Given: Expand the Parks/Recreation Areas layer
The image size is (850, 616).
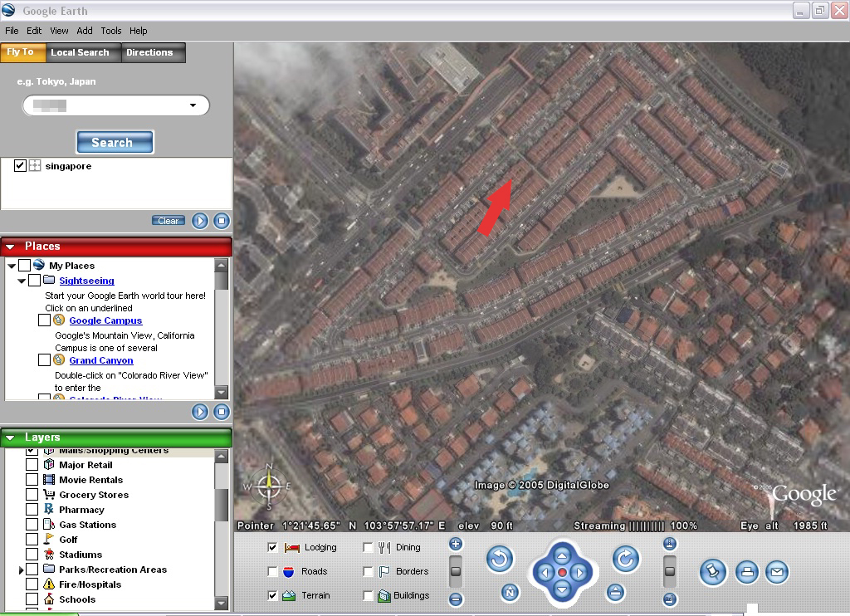Looking at the screenshot, I should (x=21, y=570).
